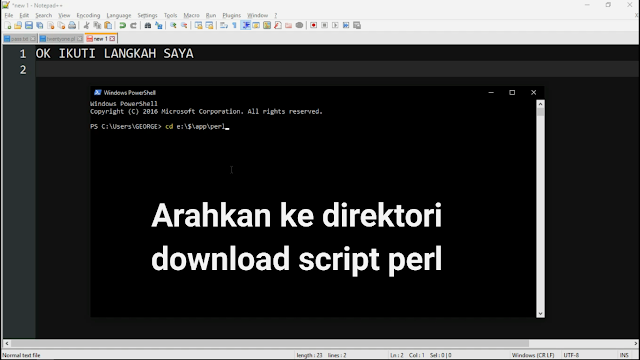The height and width of the screenshot is (360, 640).
Task: Click the Open file toolbar icon
Action: point(18,25)
